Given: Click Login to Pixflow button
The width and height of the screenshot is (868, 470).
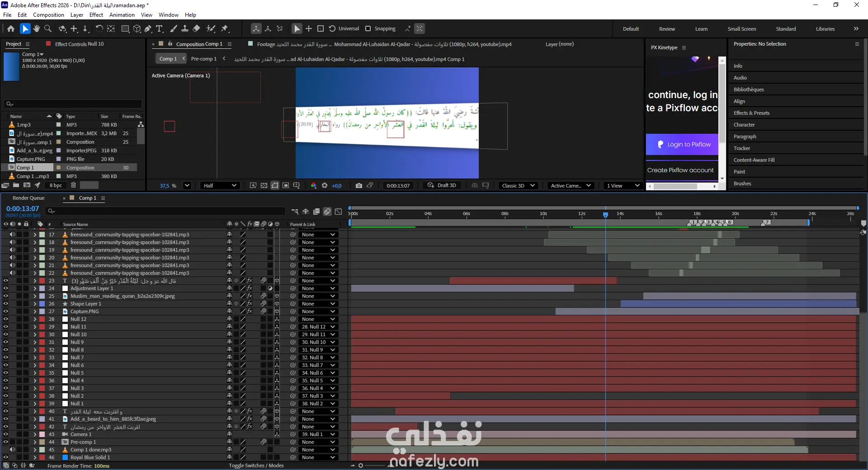Looking at the screenshot, I should (x=682, y=145).
